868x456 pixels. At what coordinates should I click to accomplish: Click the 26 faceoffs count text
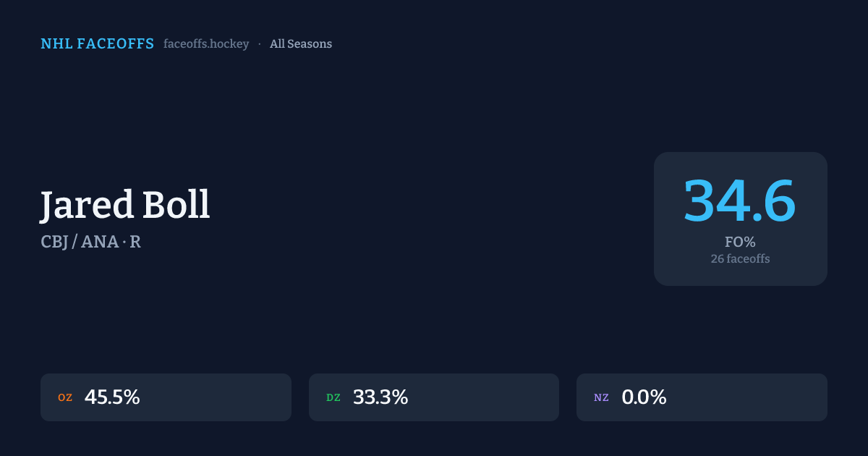tap(740, 258)
